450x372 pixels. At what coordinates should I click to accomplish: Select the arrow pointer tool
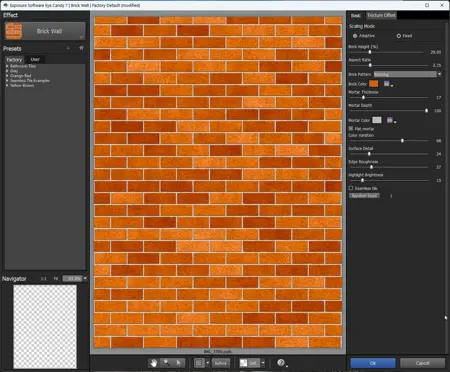(179, 363)
